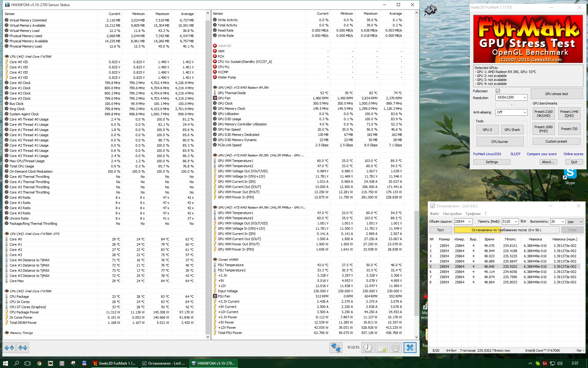The image size is (588, 368).
Task: Open volume control in system tray
Action: pyautogui.click(x=560, y=363)
